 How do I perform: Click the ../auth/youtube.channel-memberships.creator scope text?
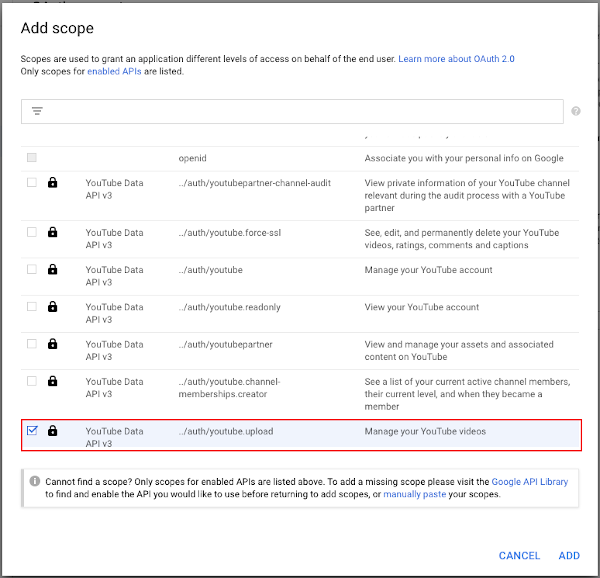(x=229, y=388)
